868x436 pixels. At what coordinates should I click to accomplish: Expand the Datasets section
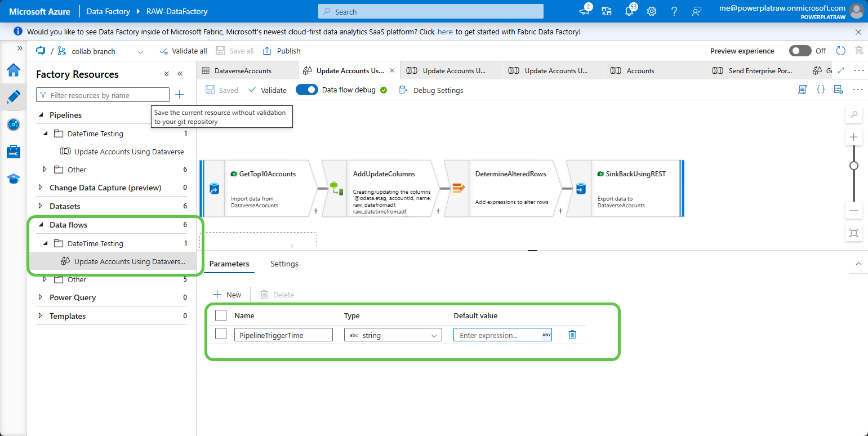coord(40,206)
